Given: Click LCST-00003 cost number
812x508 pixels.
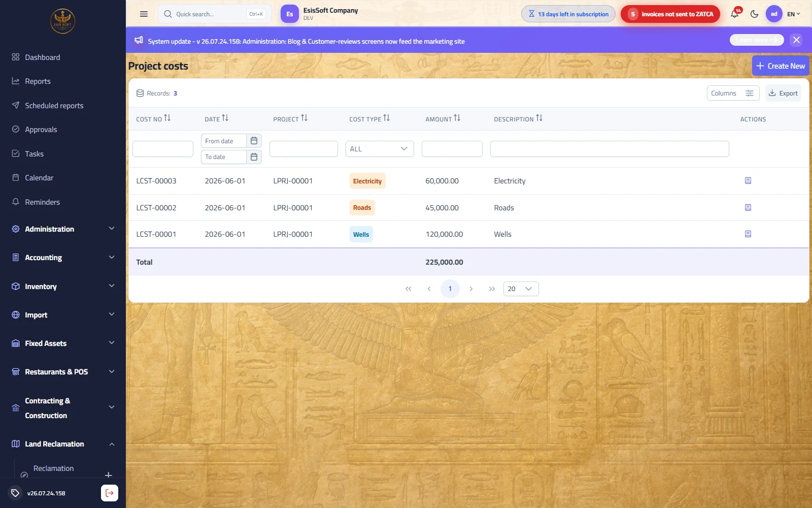Looking at the screenshot, I should pyautogui.click(x=156, y=181).
